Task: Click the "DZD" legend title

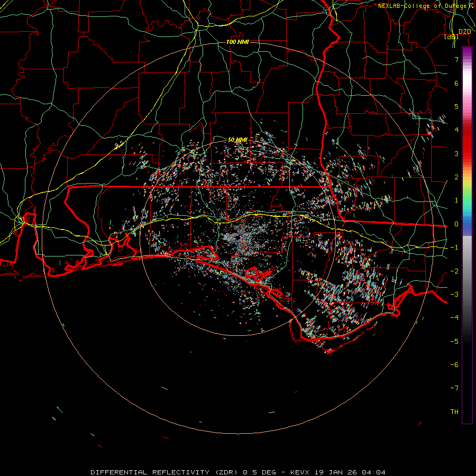Action: 464,32
